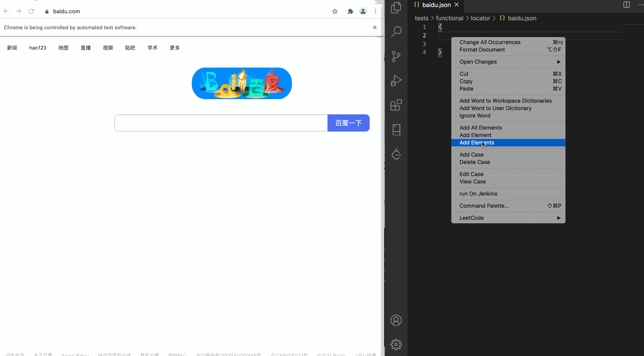644x356 pixels.
Task: Click the 百度一下 search button
Action: click(x=349, y=123)
